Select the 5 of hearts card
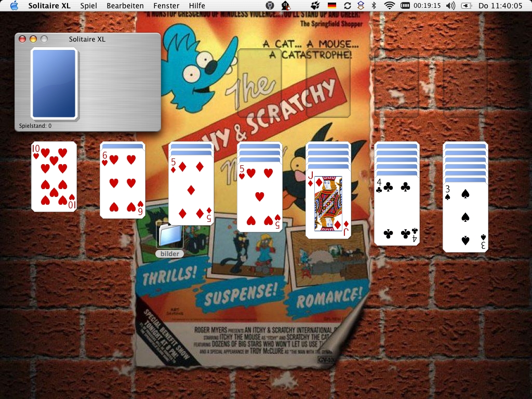532x399 pixels. [260, 197]
